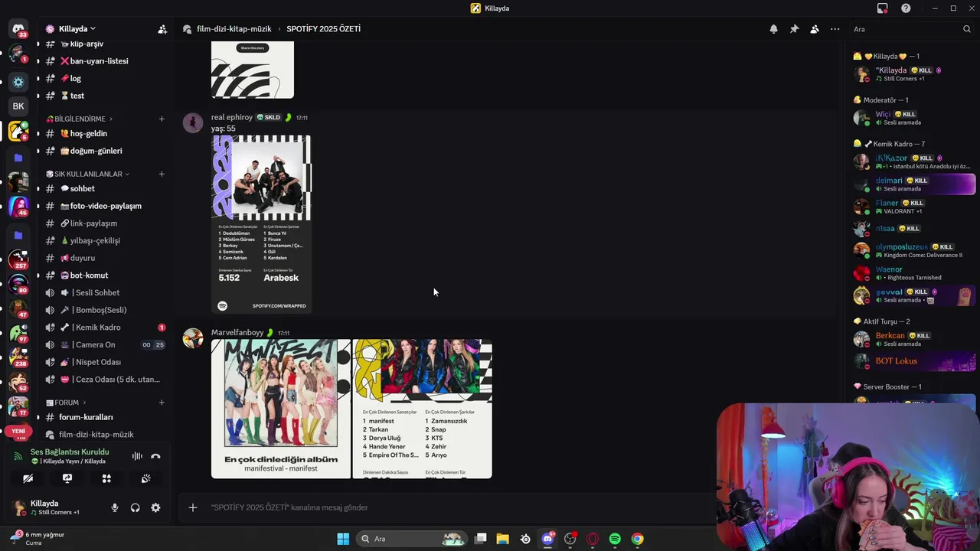Add channel to FORUM category
This screenshot has width=980, height=551.
tap(162, 403)
